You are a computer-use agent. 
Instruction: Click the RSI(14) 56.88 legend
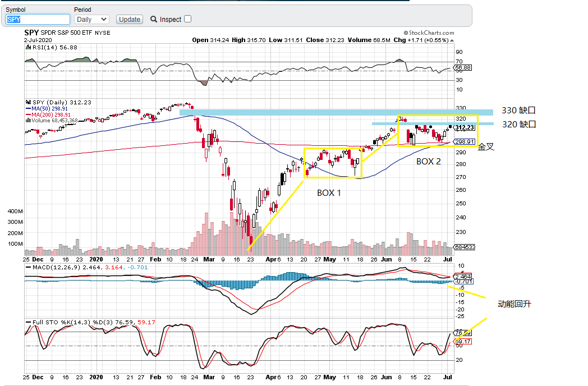pos(55,47)
